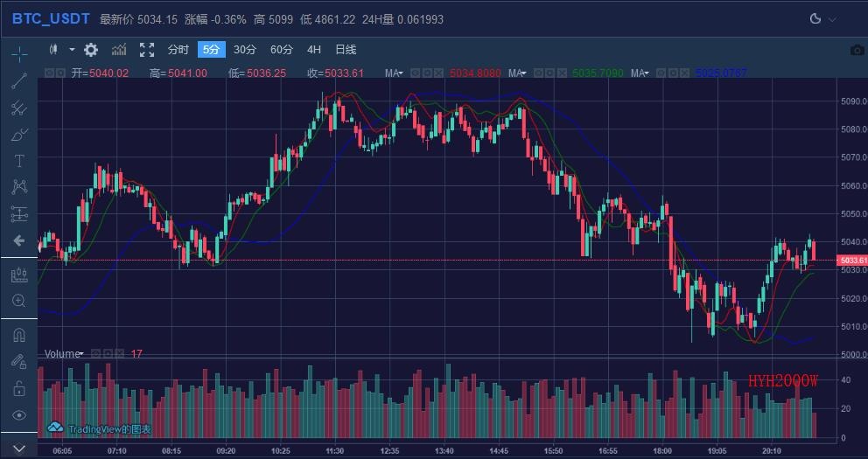Image resolution: width=868 pixels, height=459 pixels.
Task: Select the trend line drawing tool
Action: [19, 81]
